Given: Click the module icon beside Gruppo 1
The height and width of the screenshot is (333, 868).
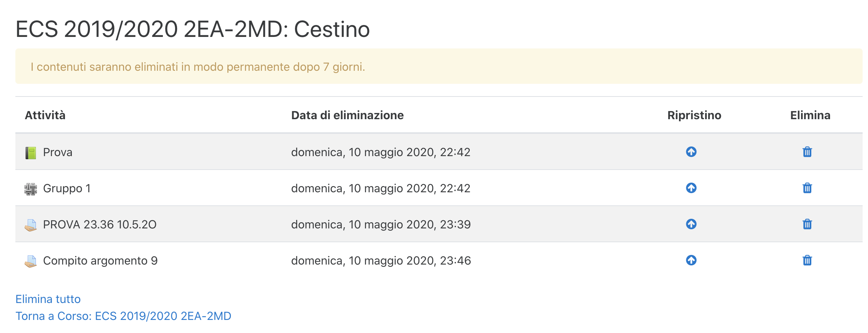Looking at the screenshot, I should pyautogui.click(x=30, y=188).
